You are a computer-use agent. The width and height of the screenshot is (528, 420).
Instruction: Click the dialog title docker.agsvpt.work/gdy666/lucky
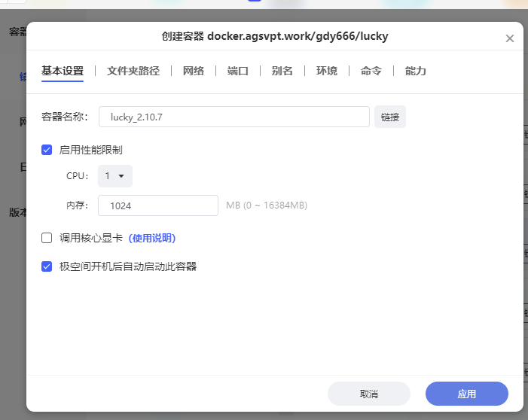coord(298,36)
